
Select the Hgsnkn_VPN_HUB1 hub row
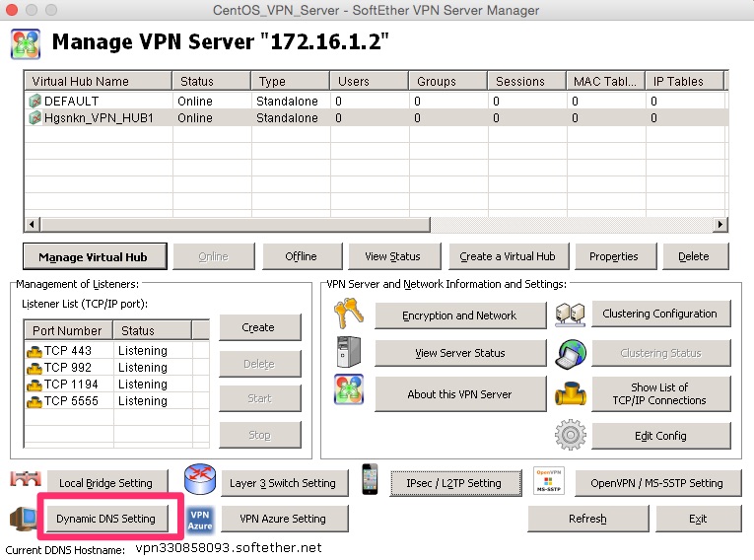pos(377,118)
